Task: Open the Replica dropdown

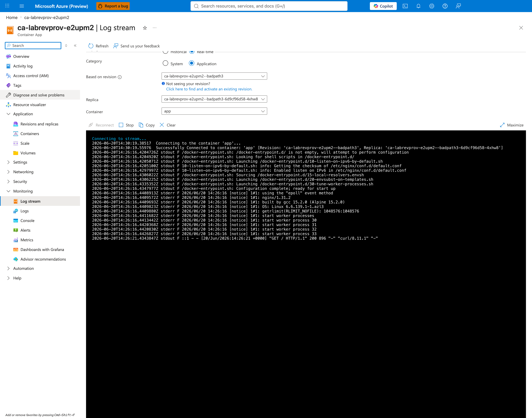Action: [x=214, y=99]
